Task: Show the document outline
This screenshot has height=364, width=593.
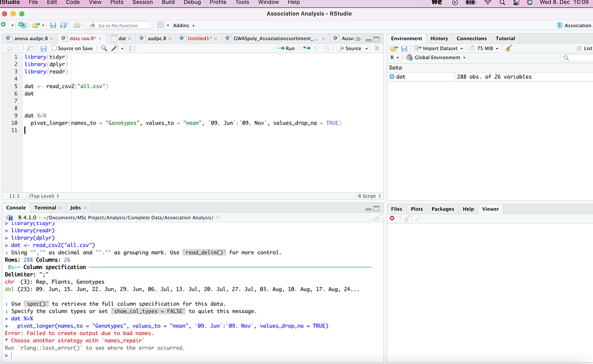Action: 376,49
